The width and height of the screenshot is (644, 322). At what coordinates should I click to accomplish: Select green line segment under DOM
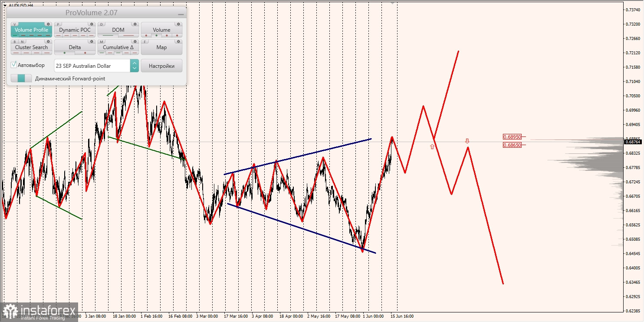point(108,36)
